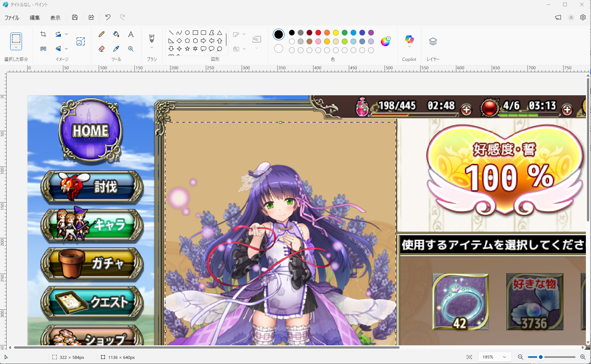Choose the Color picker eyedropper
Screen dimensions: 591x364
click(116, 48)
